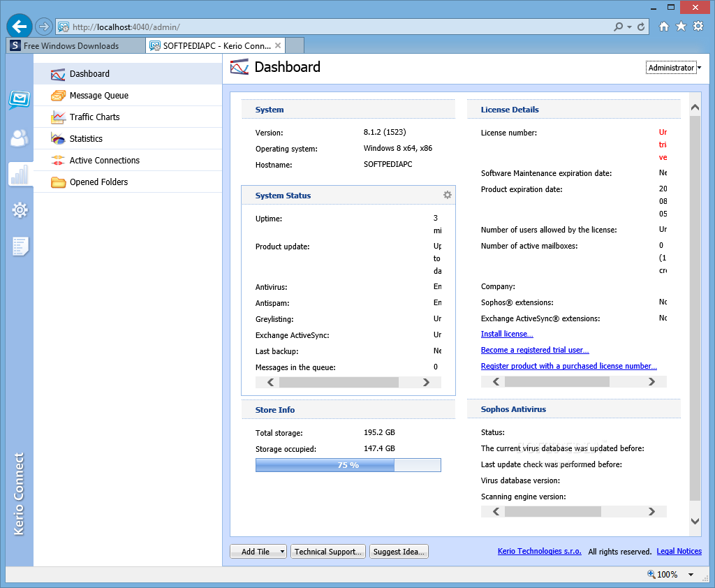Open a new blank browser tab
This screenshot has width=715, height=588.
(295, 45)
